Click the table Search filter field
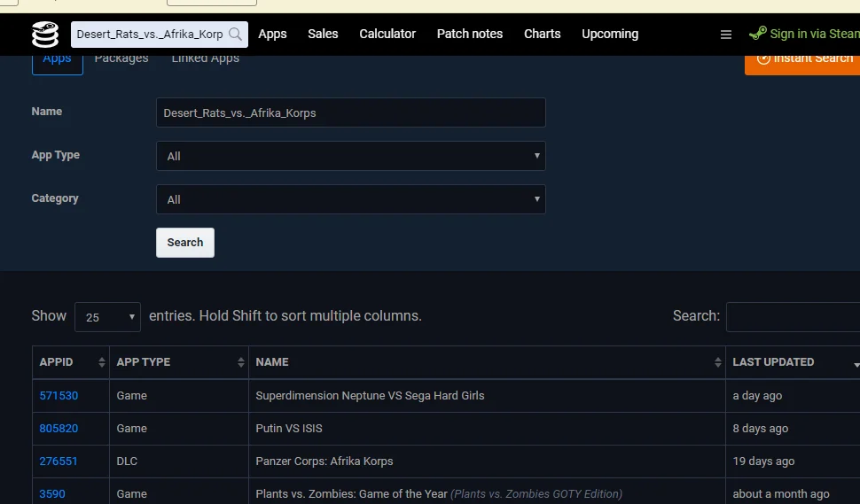 point(794,317)
